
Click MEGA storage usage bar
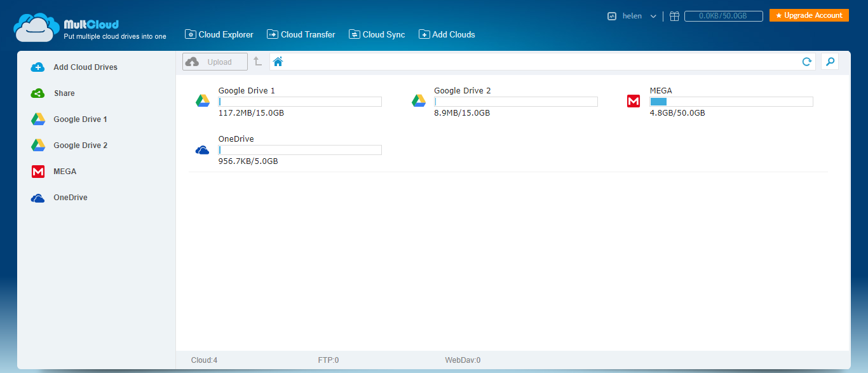coord(731,102)
